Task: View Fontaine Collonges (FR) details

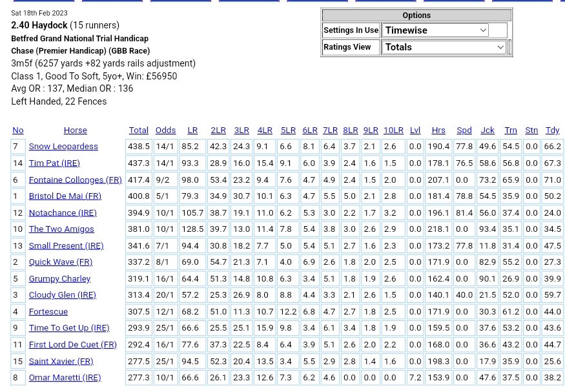Action: 75,180
